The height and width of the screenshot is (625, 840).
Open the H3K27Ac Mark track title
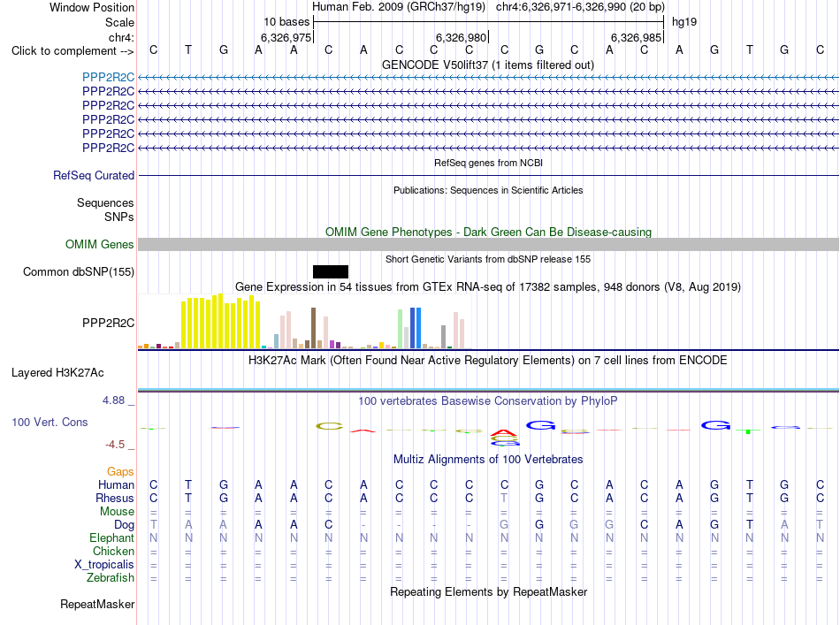[488, 361]
